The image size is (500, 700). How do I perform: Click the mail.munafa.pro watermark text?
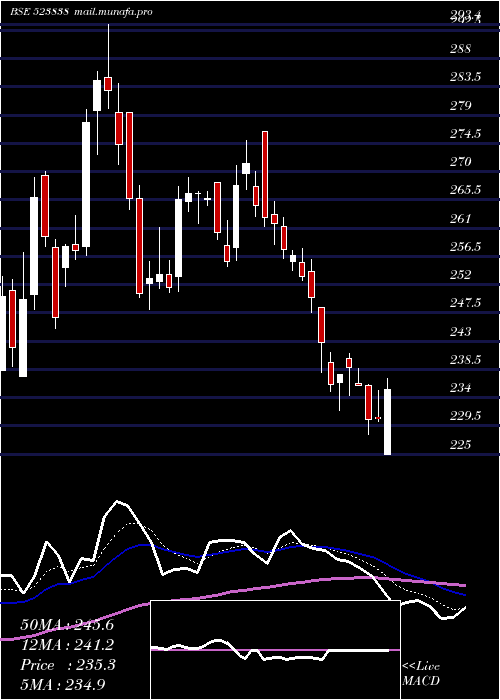[112, 12]
